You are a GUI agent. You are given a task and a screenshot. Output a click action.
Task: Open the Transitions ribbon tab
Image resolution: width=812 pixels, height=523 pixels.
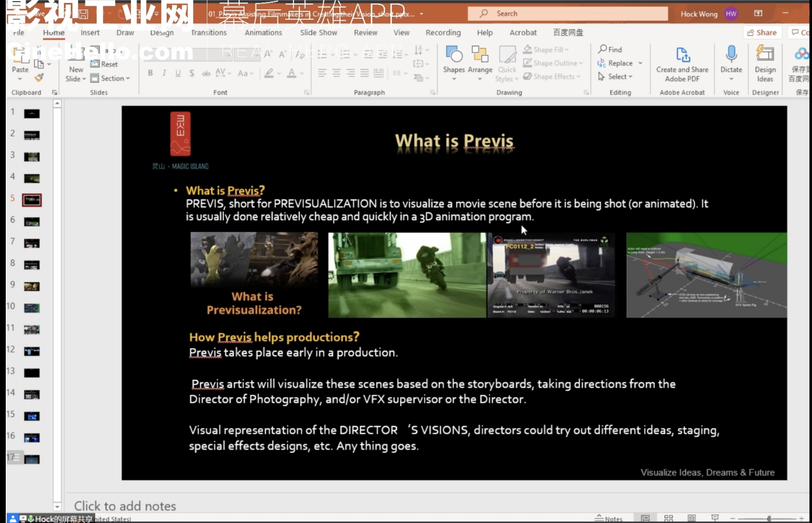pos(208,33)
